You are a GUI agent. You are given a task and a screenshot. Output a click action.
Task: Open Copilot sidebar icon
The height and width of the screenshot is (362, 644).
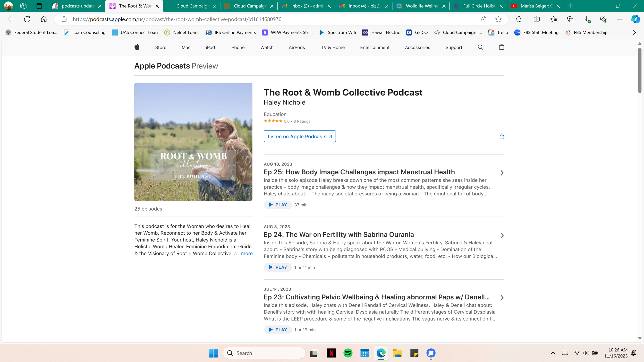635,19
